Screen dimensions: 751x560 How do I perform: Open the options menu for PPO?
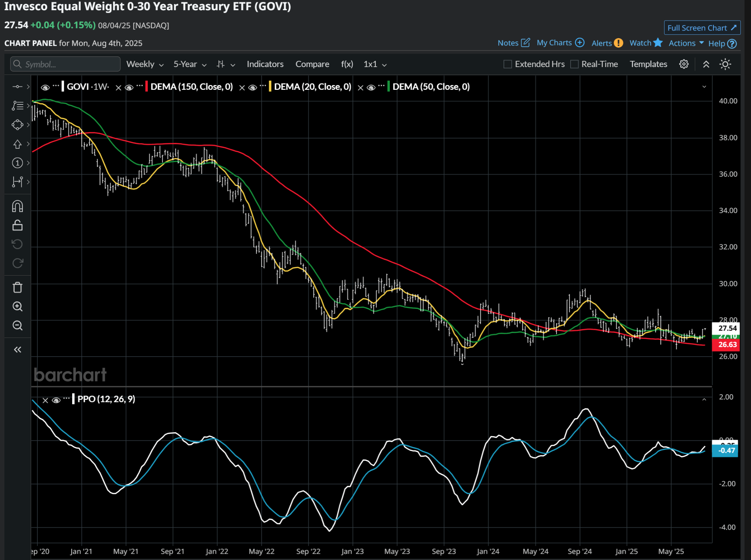(x=66, y=399)
